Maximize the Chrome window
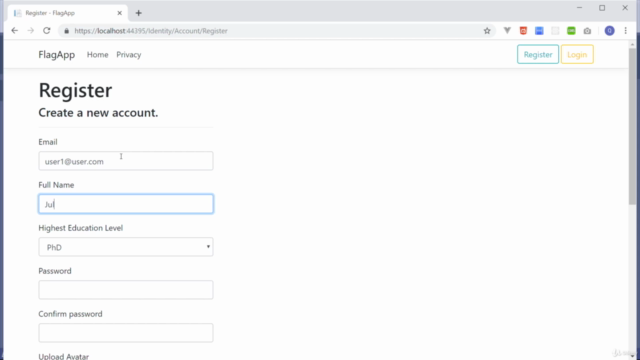Screen dimensions: 640x360 [602, 8]
